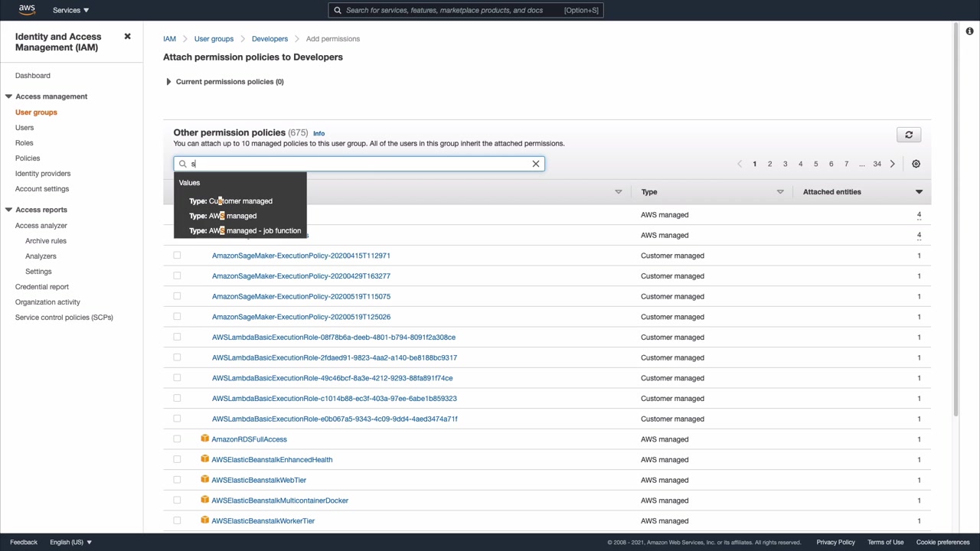Click the AWSElasticBeanstalkWorkerTier policy icon
Viewport: 980px width, 551px height.
tap(204, 520)
